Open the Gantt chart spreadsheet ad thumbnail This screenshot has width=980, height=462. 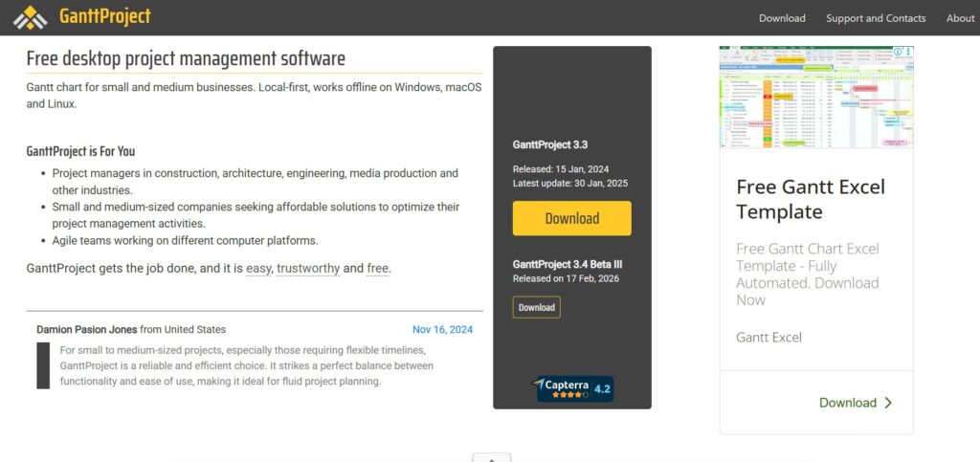(x=815, y=98)
